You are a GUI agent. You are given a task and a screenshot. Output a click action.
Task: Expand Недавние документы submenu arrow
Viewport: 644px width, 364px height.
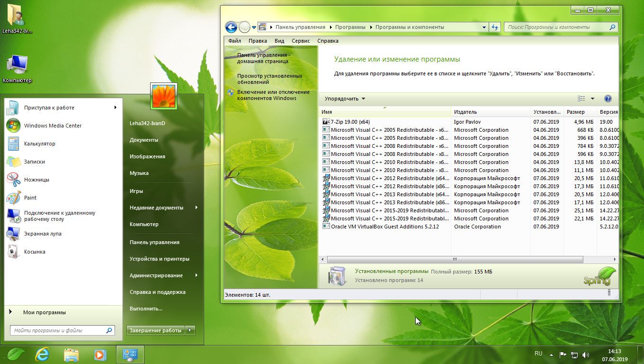(196, 208)
